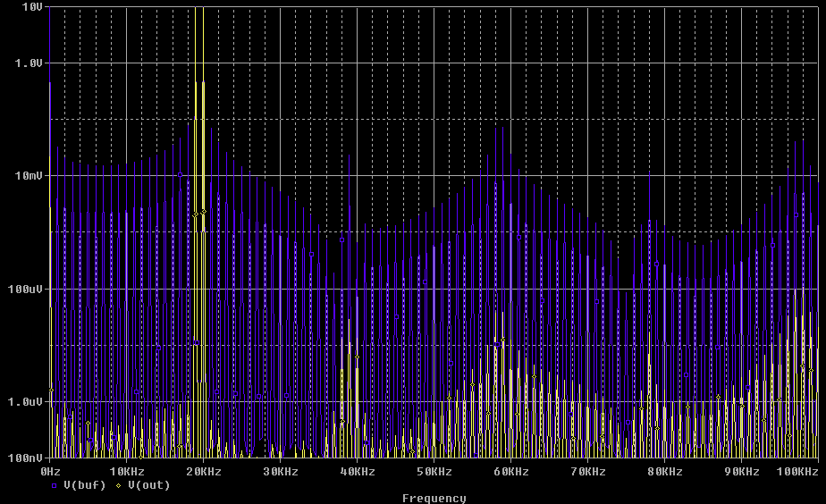Click the 1.0V y-axis label

pos(29,63)
